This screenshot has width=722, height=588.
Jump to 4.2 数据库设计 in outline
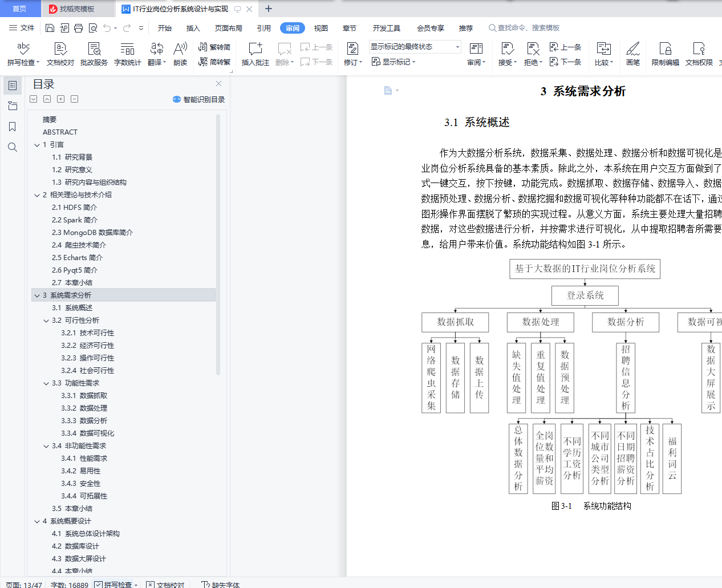coord(75,546)
